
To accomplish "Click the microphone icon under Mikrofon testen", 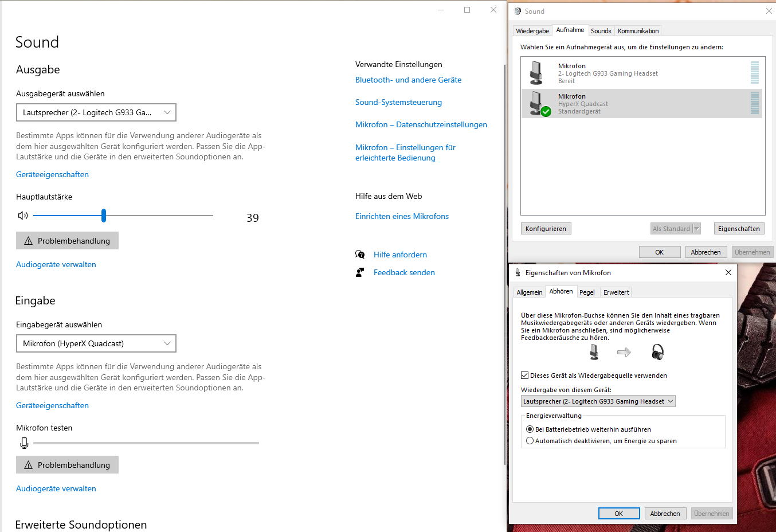I will click(x=24, y=443).
